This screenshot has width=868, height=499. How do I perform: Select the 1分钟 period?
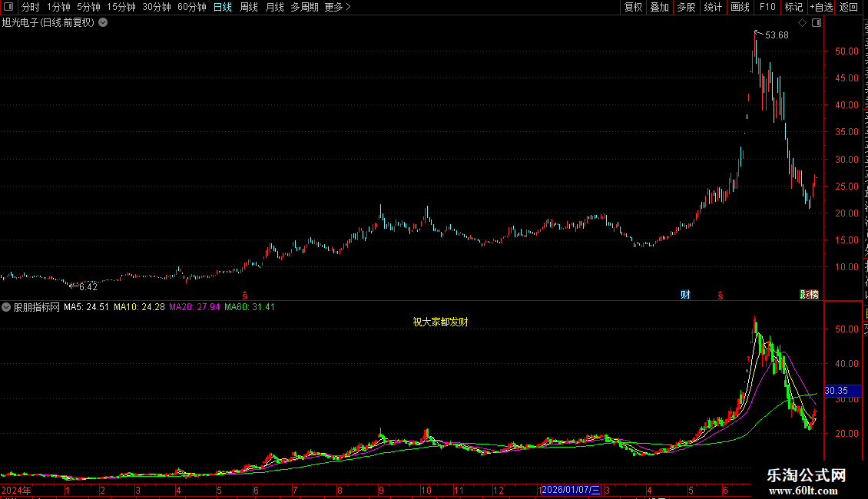tap(58, 7)
